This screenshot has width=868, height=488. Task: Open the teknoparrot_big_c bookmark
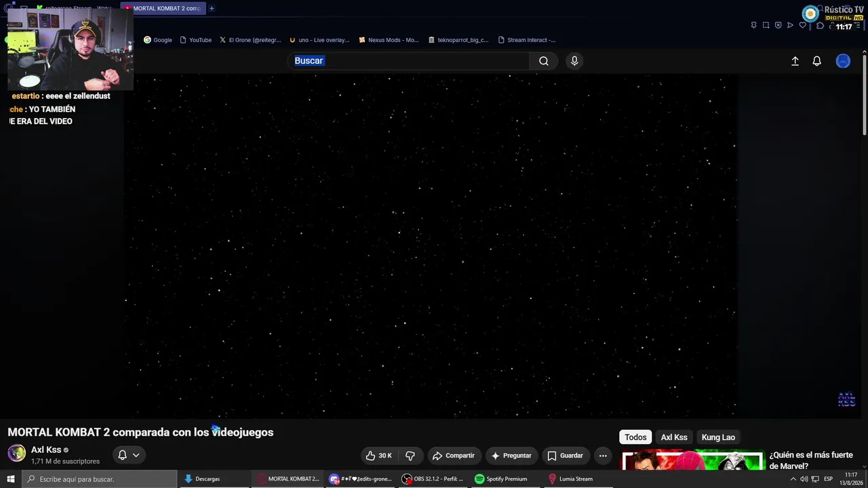click(x=458, y=40)
